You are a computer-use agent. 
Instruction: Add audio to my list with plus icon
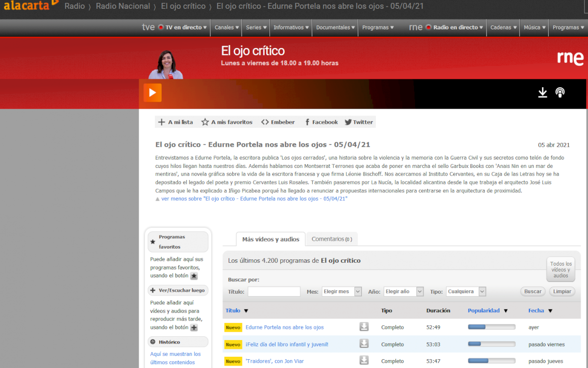click(175, 122)
